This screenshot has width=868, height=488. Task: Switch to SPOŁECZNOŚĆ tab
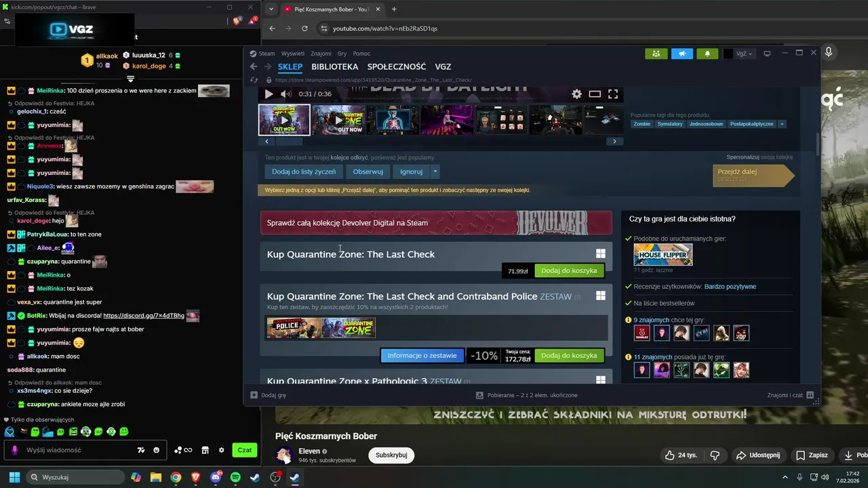(397, 66)
